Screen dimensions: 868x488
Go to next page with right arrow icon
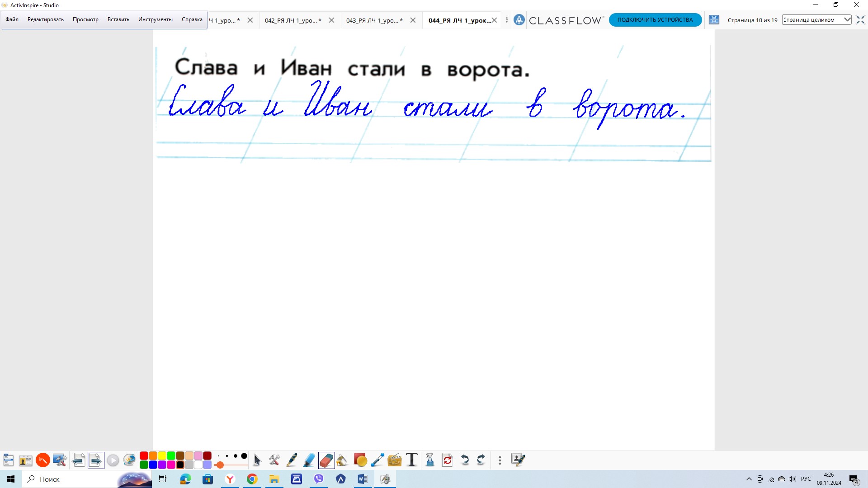[96, 460]
